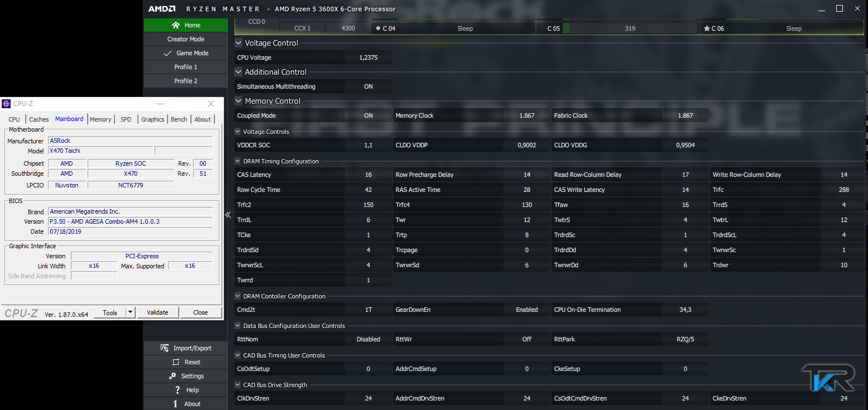Toggle RttWr Off value
Image resolution: width=868 pixels, height=410 pixels.
pyautogui.click(x=527, y=339)
